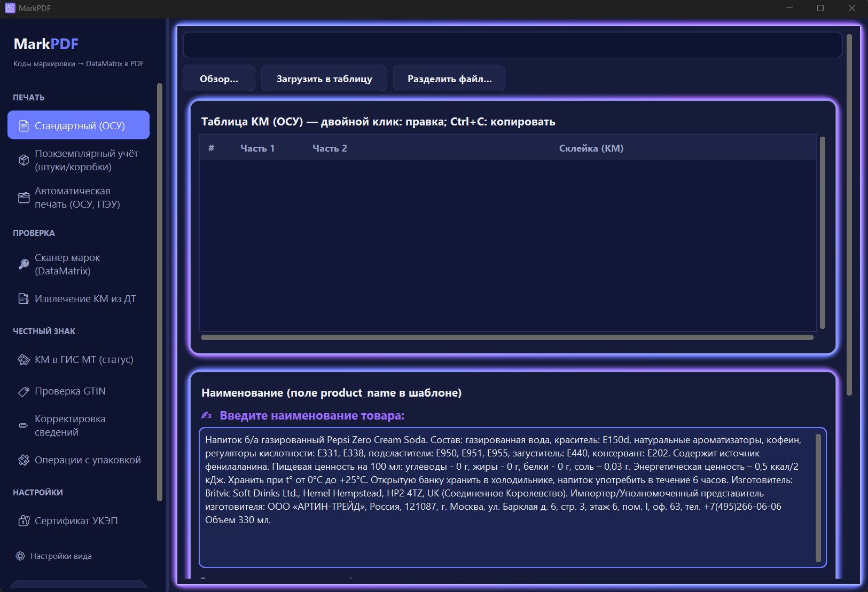The height and width of the screenshot is (592, 868).
Task: Click the file icon of Извлечение КМ из ДТ
Action: coord(24,299)
